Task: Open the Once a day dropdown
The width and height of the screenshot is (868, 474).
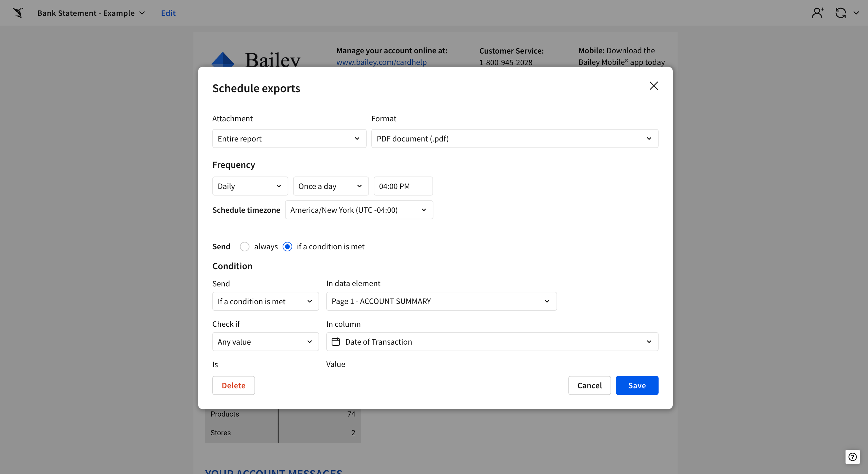Action: tap(330, 186)
